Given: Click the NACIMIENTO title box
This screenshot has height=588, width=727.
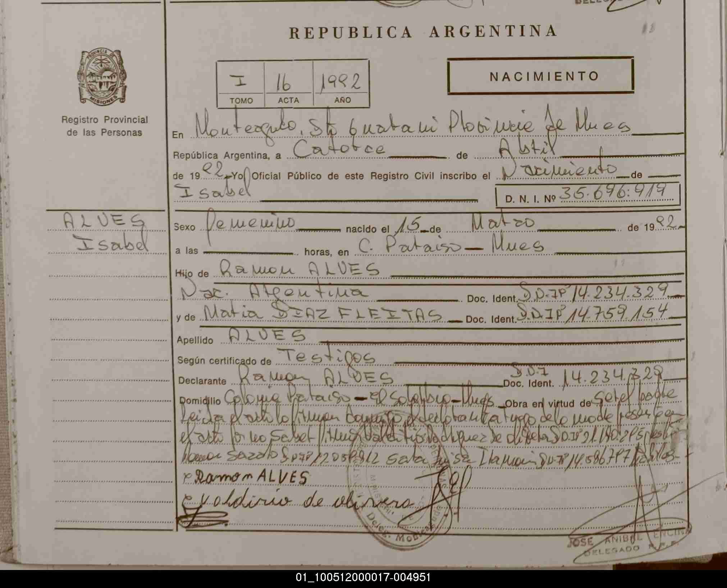Looking at the screenshot, I should click(541, 76).
